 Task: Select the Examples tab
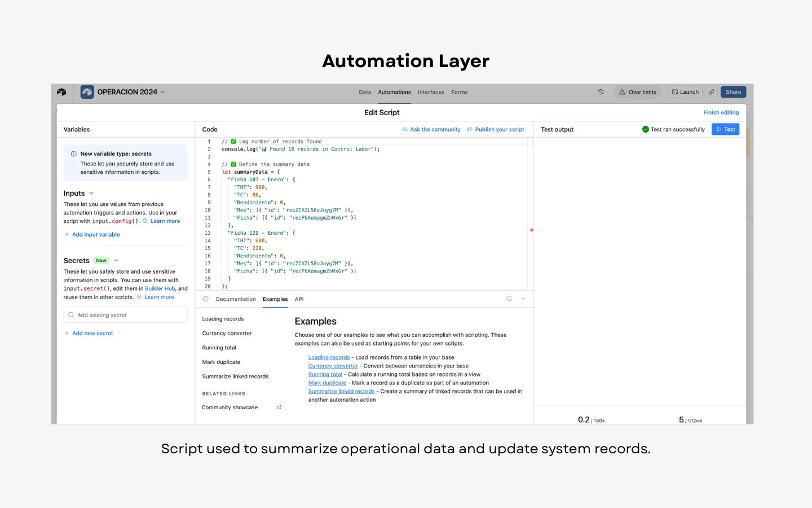click(x=275, y=299)
